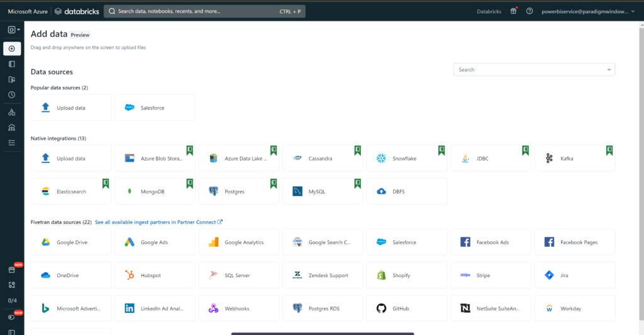
Task: Open the Marketplace icon with NEW badge
Action: coord(12,270)
